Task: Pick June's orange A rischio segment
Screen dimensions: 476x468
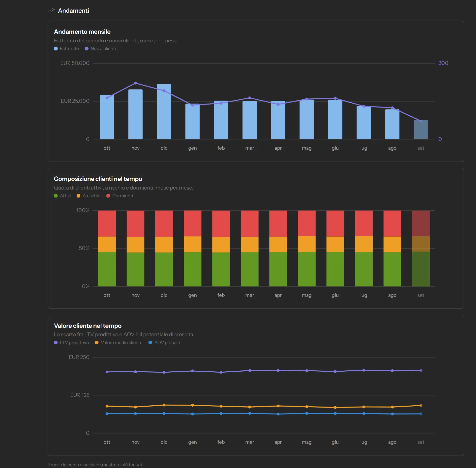Action: pyautogui.click(x=335, y=244)
